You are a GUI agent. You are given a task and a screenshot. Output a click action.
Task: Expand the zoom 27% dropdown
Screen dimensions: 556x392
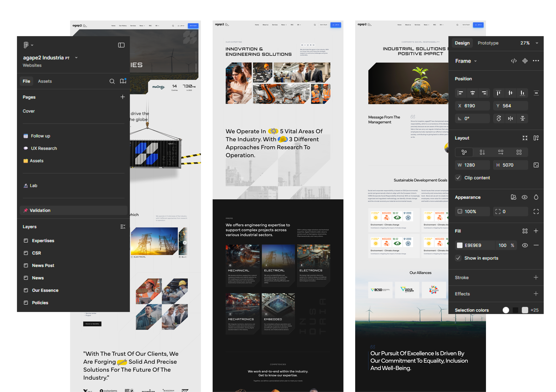537,43
